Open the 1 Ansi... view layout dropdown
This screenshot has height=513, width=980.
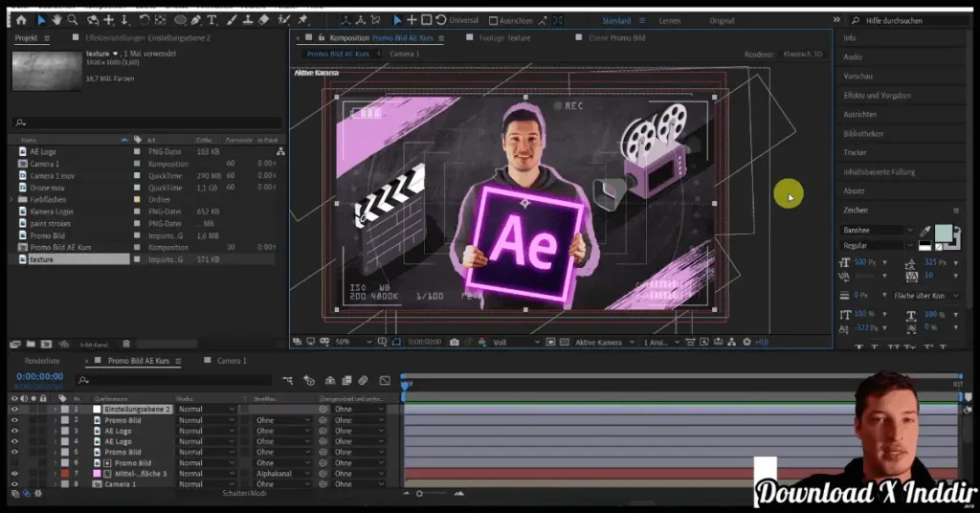click(661, 342)
